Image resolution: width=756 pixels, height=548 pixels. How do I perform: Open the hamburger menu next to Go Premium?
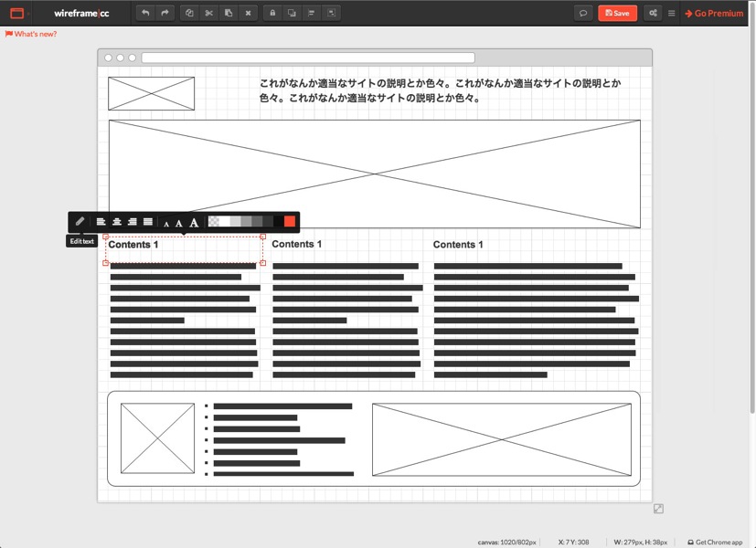coord(672,13)
